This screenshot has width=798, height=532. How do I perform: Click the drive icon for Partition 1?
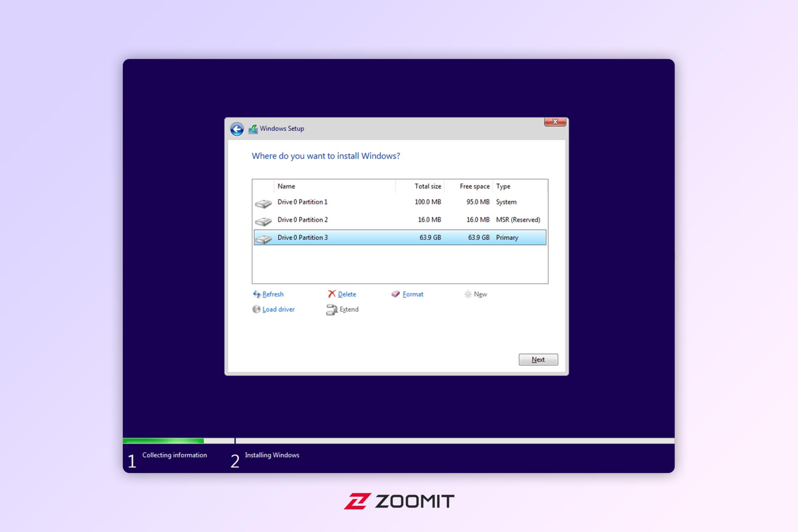[x=263, y=204]
